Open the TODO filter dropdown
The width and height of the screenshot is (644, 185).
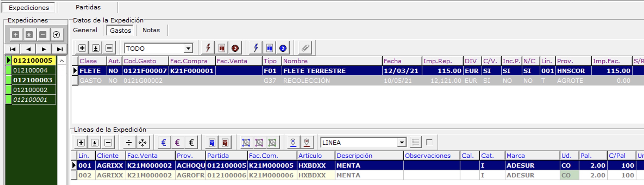click(x=188, y=48)
